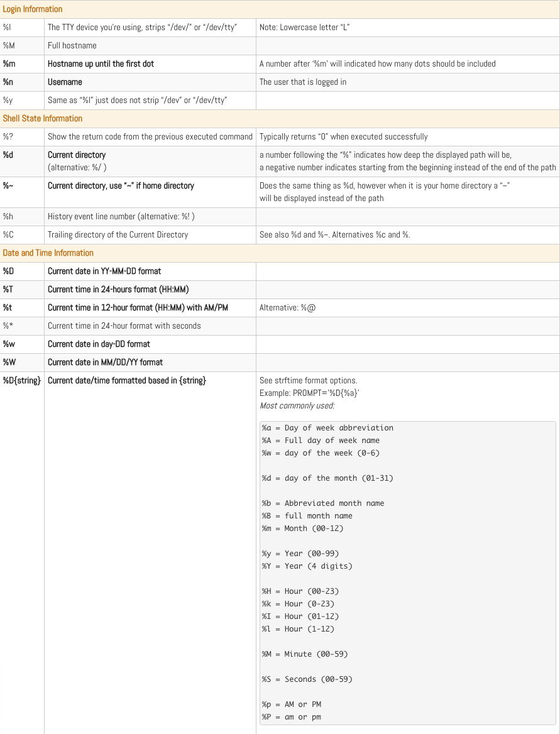Click the "%a = Day of week abbreviation" code line
The height and width of the screenshot is (734, 560).
[327, 428]
